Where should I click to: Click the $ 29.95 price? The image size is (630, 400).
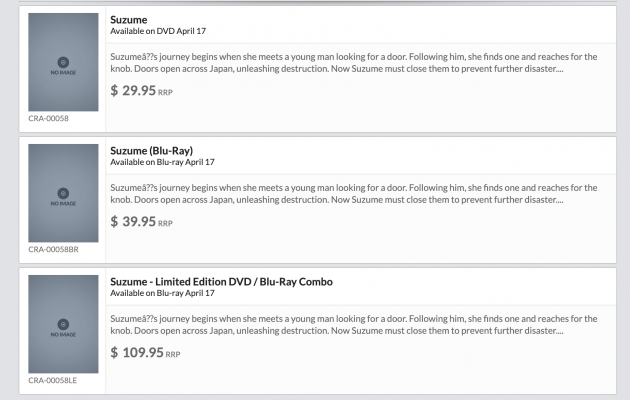(133, 90)
